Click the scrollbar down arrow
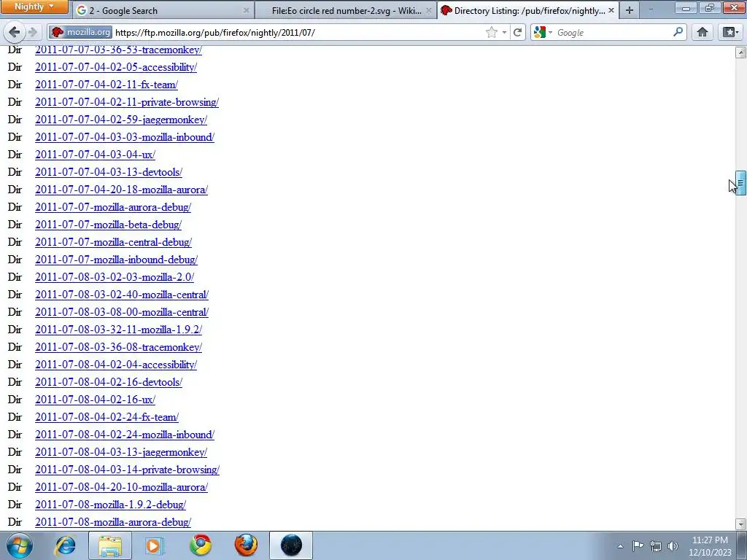 tap(740, 524)
